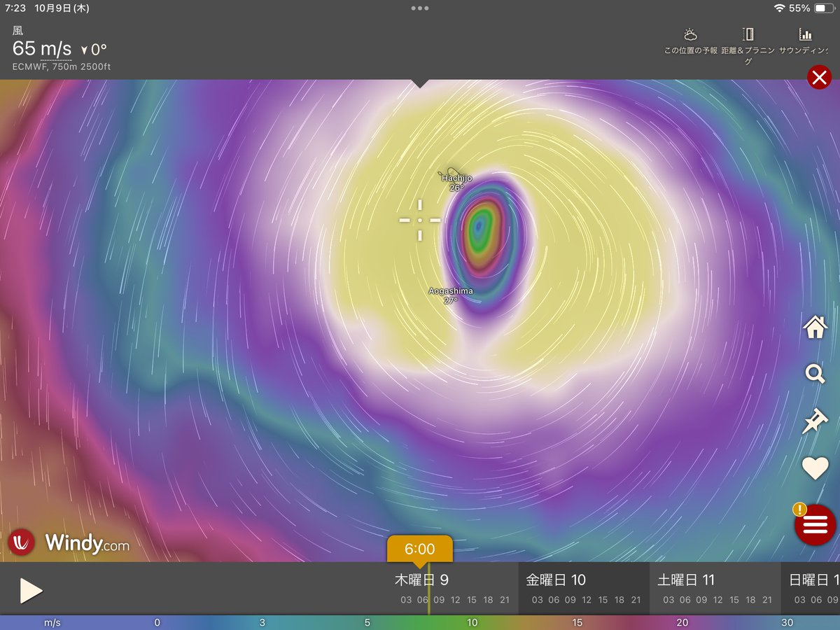The width and height of the screenshot is (840, 630).
Task: Tap the crosshair picker on map
Action: click(420, 220)
